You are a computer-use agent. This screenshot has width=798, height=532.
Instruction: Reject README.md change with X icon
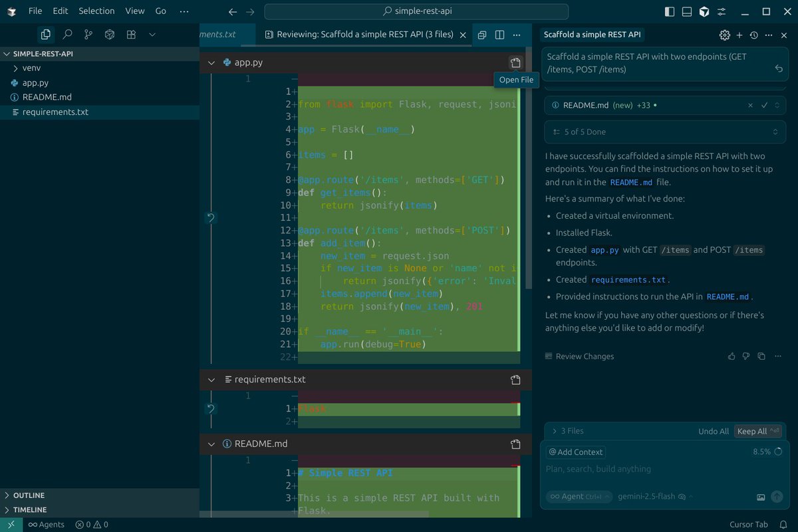tap(750, 105)
